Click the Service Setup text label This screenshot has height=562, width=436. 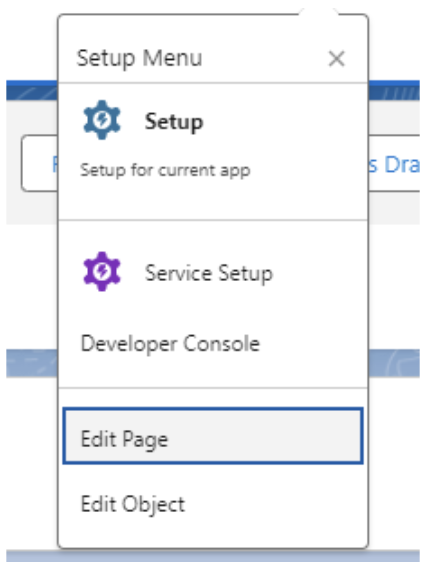[x=209, y=273]
